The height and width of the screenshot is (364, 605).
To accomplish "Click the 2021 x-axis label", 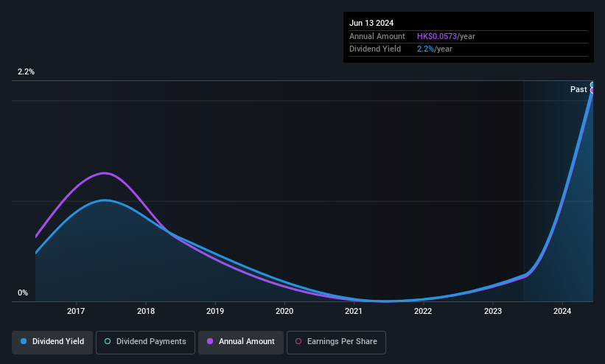I will (x=354, y=311).
